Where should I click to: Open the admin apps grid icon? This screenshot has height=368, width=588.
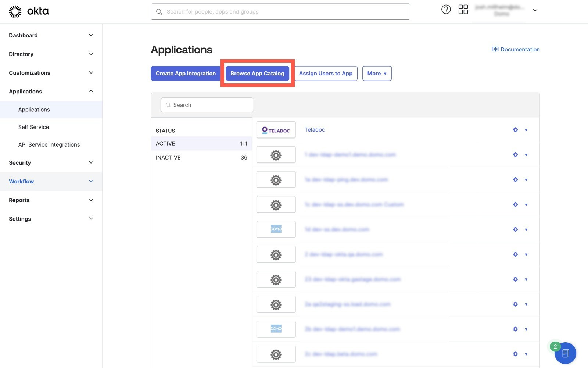463,9
